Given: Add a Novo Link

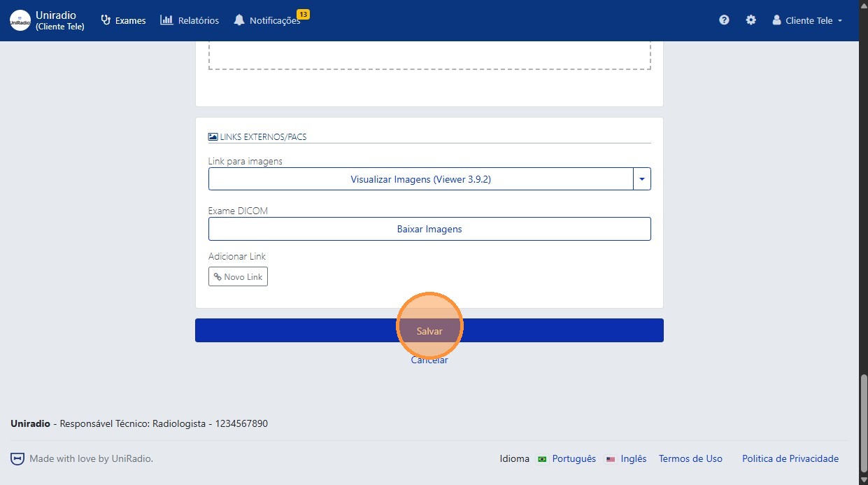Looking at the screenshot, I should click(x=238, y=277).
